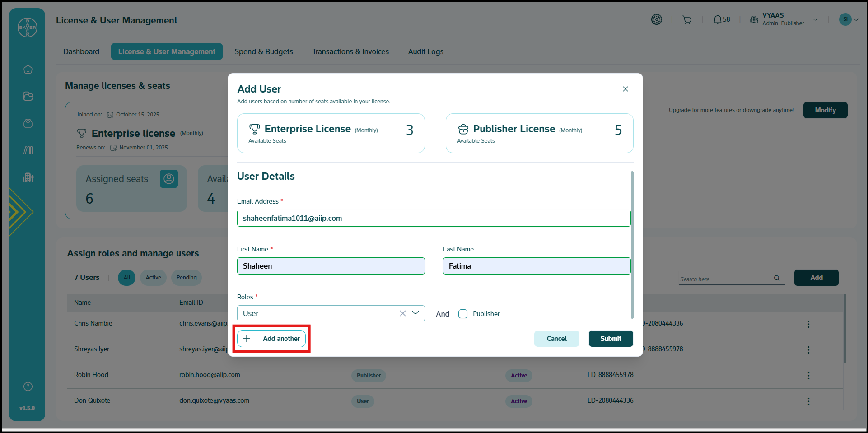Open the Audit Logs tab

coord(425,51)
